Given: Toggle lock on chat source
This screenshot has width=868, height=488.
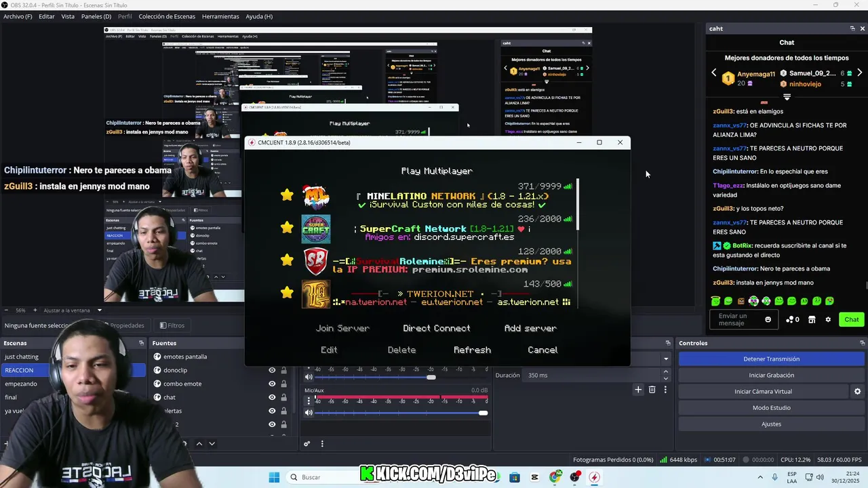Looking at the screenshot, I should (x=285, y=397).
